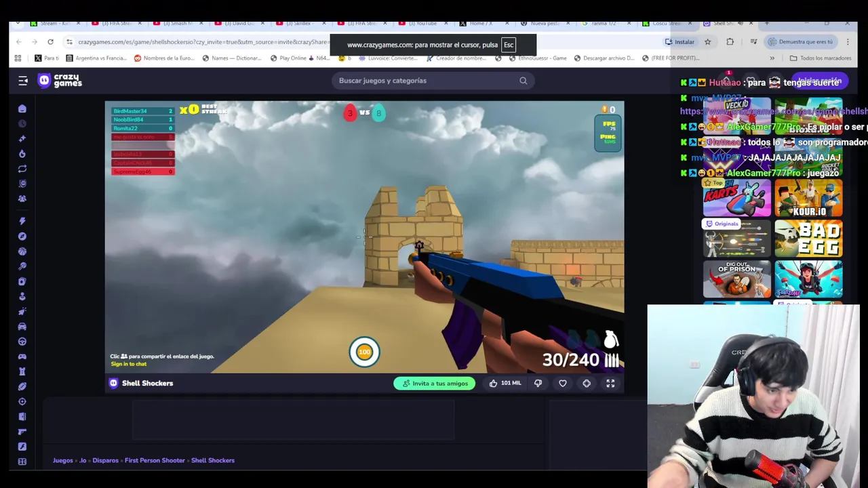Toggle the CrazyGames hamburger sidebar menu
The width and height of the screenshot is (868, 488).
point(22,81)
